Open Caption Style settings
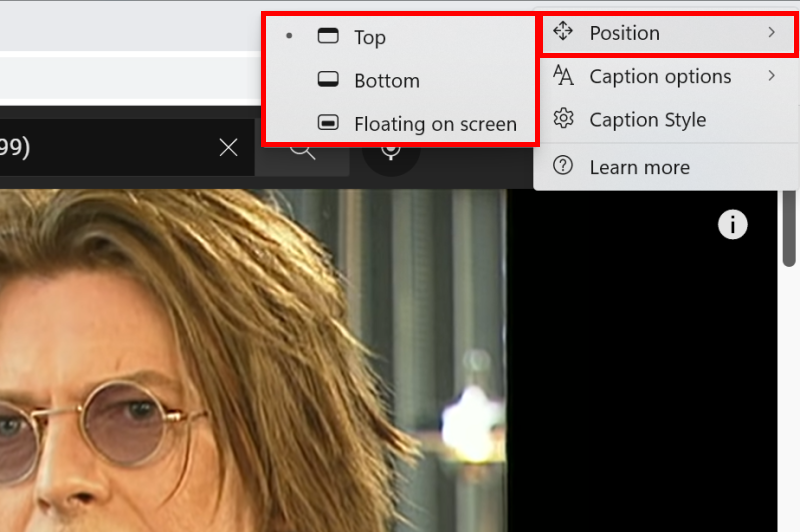The width and height of the screenshot is (800, 532). point(667,119)
